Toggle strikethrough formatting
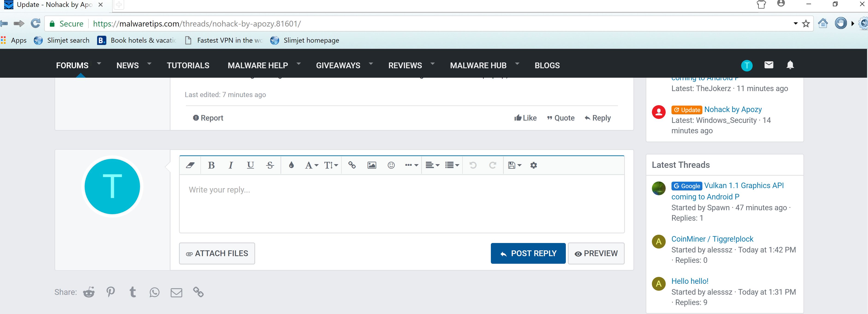Viewport: 868px width, 314px height. tap(270, 165)
